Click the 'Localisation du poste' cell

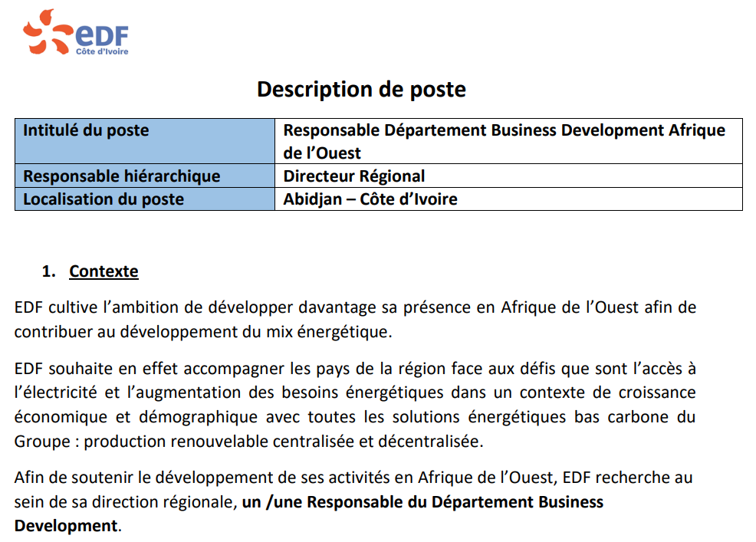tap(145, 199)
